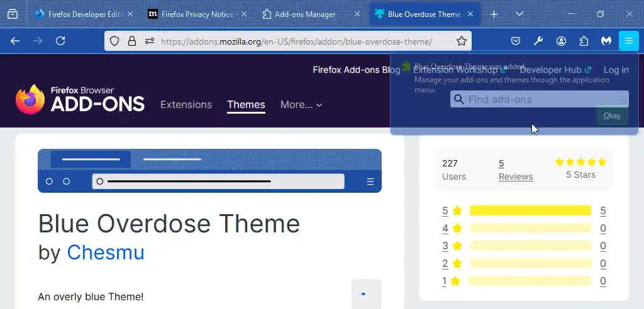Click the theme preview image

click(209, 171)
